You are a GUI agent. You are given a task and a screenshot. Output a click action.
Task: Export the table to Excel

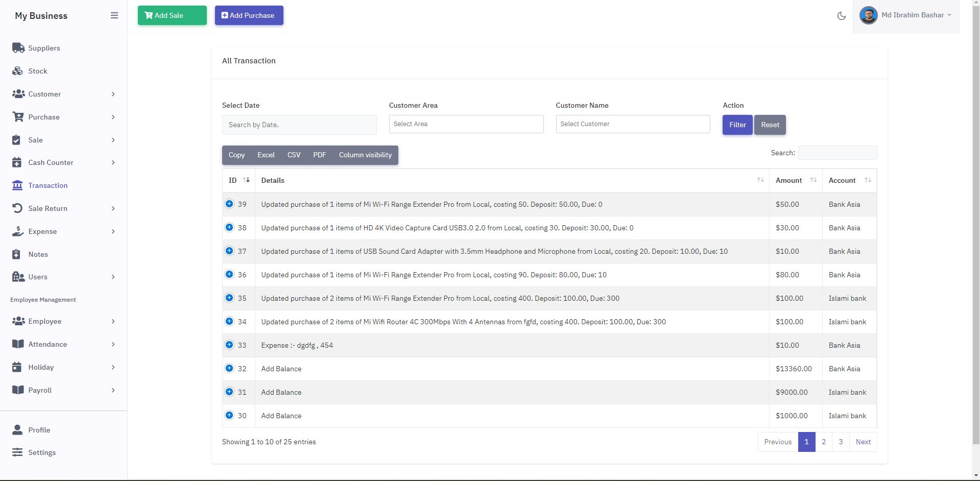pos(266,155)
